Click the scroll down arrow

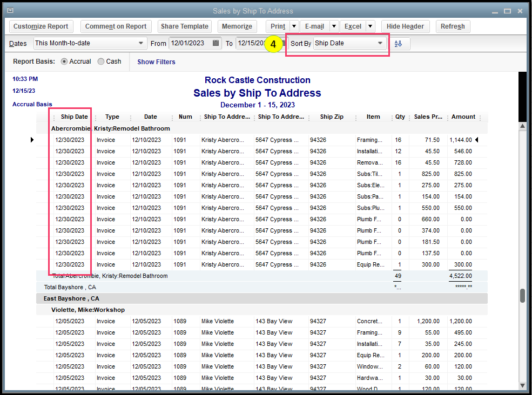pos(522,385)
